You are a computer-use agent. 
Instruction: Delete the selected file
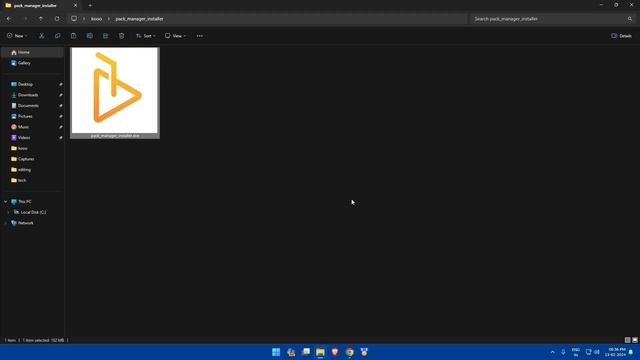(122, 36)
